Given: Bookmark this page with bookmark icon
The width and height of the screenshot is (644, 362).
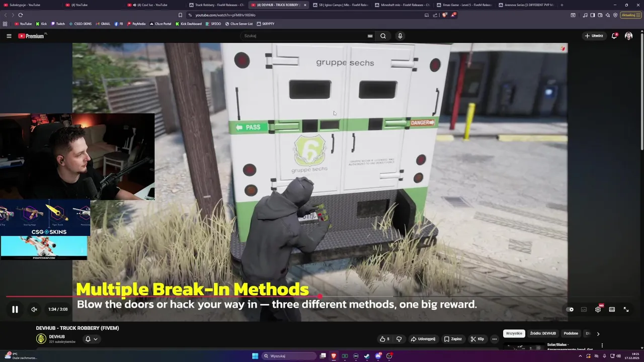Looking at the screenshot, I should tap(180, 15).
